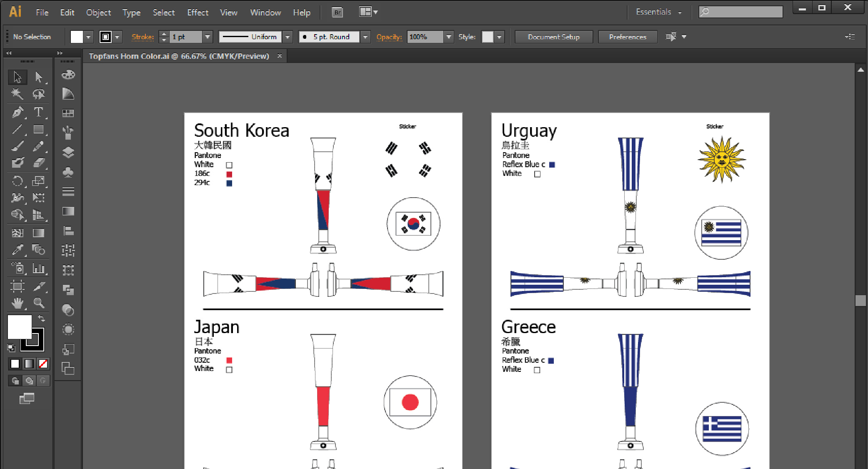868x469 pixels.
Task: Reset to default fill and stroke
Action: (11, 348)
